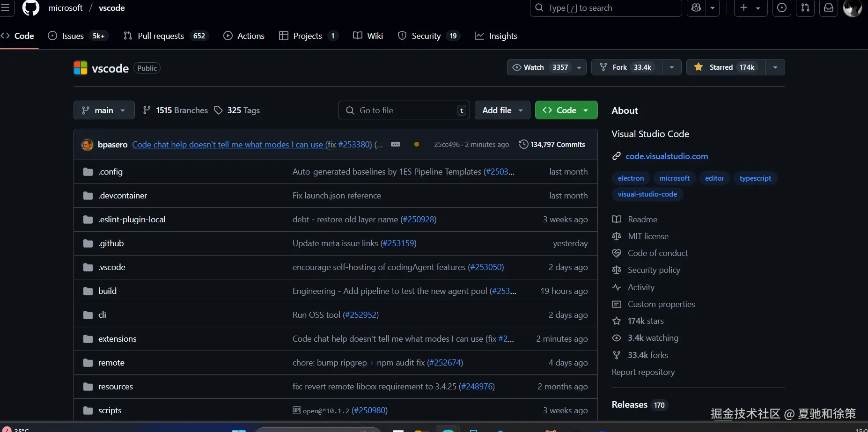This screenshot has width=868, height=432.
Task: Open the green Code clone dropdown
Action: [x=566, y=110]
